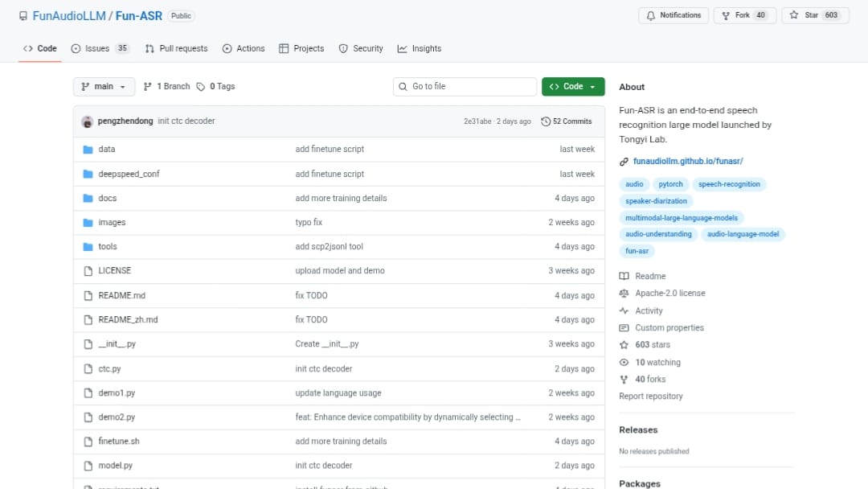Click the folder icon next to deepspeed_conf
The height and width of the screenshot is (489, 868).
[88, 174]
